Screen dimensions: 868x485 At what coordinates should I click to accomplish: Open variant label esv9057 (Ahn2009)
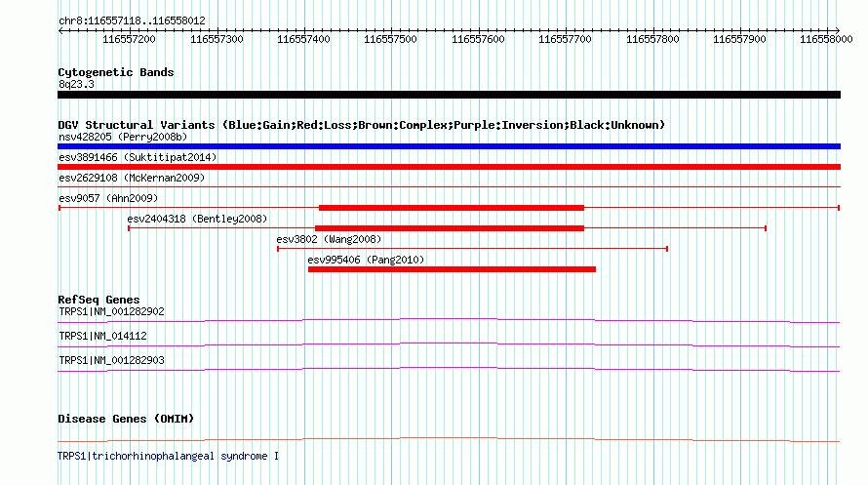coord(108,198)
